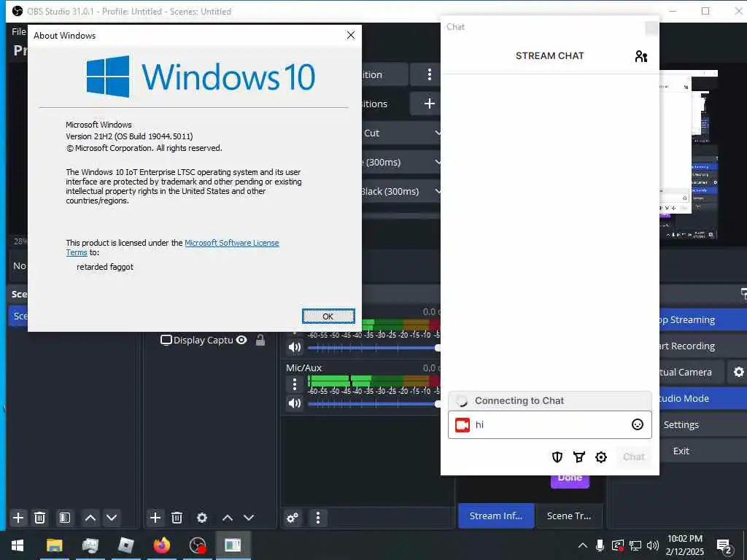Switch to OBS Studio taskbar icon
The height and width of the screenshot is (560, 747).
(x=197, y=545)
